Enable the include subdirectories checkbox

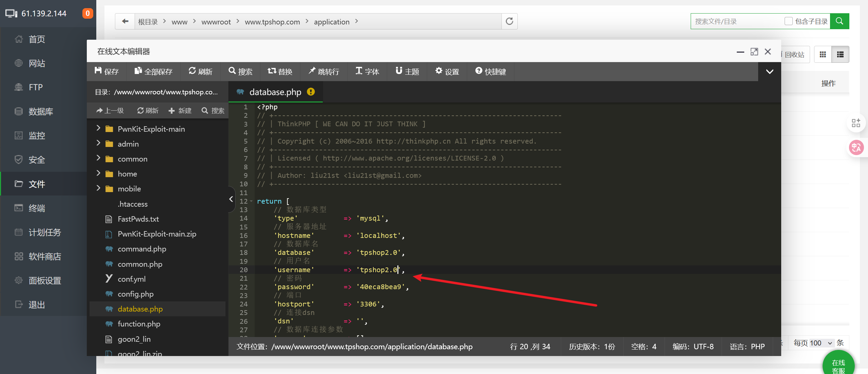788,21
